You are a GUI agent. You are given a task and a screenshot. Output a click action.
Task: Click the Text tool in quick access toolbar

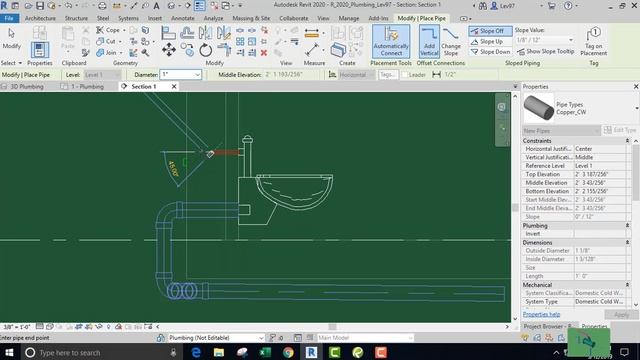(156, 6)
